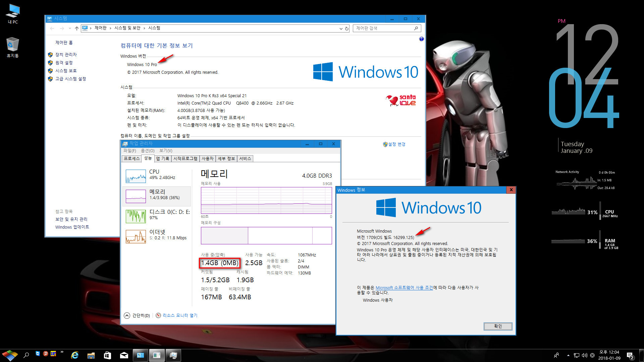The width and height of the screenshot is (644, 362).
Task: Open 보안 및 유지 관리 link
Action: pyautogui.click(x=71, y=219)
